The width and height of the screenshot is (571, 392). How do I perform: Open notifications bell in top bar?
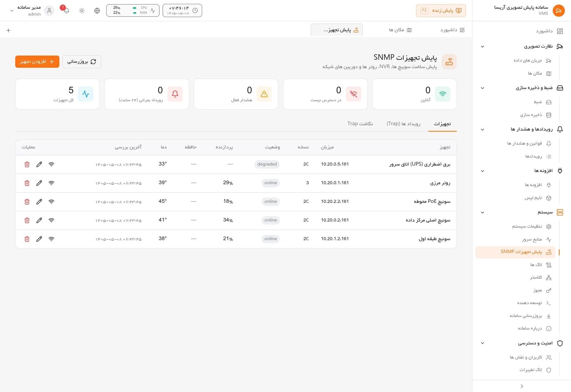point(66,10)
